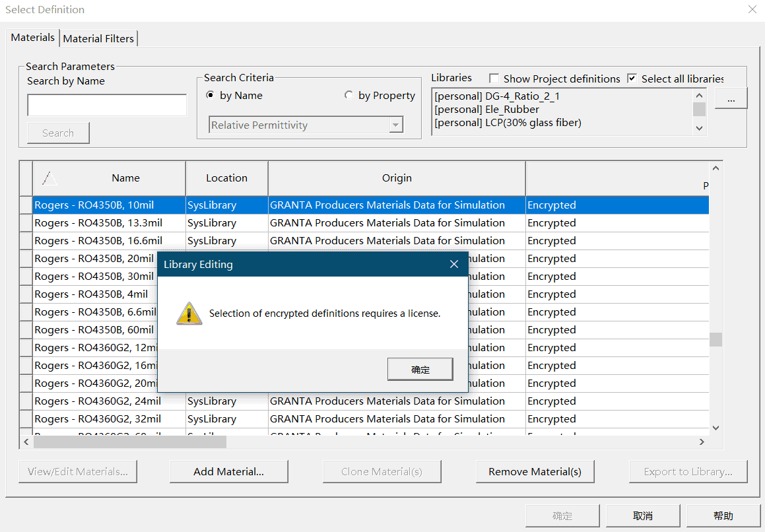Image resolution: width=765 pixels, height=532 pixels.
Task: Click the warning icon in Library Editing dialog
Action: pos(189,314)
